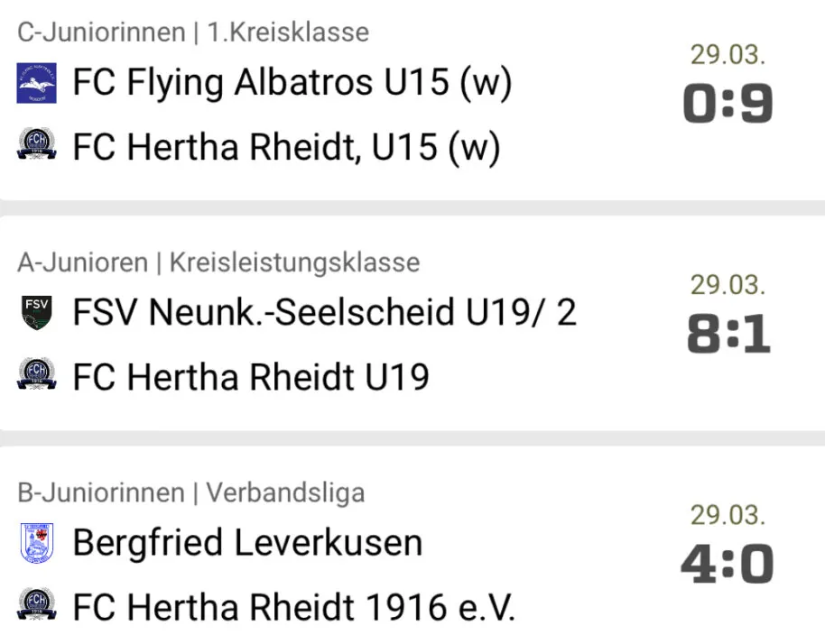Select the 4:0 match result
This screenshot has height=644, width=825.
click(x=728, y=564)
